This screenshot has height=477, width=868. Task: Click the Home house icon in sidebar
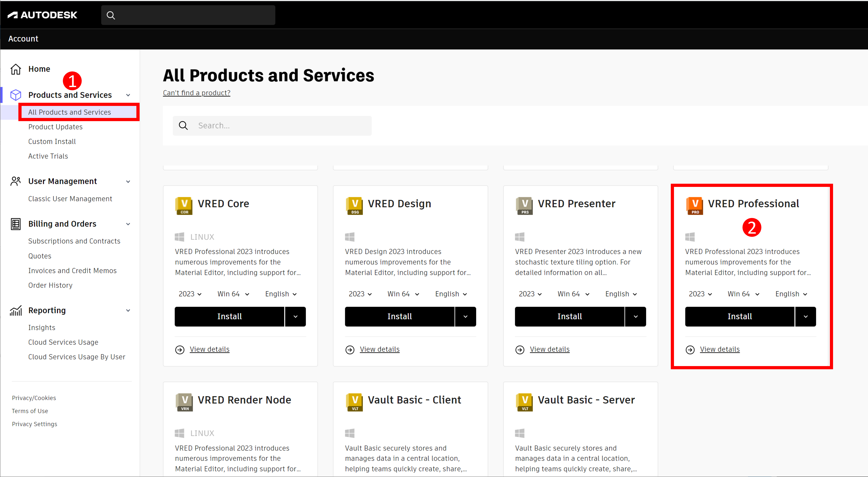[x=15, y=69]
